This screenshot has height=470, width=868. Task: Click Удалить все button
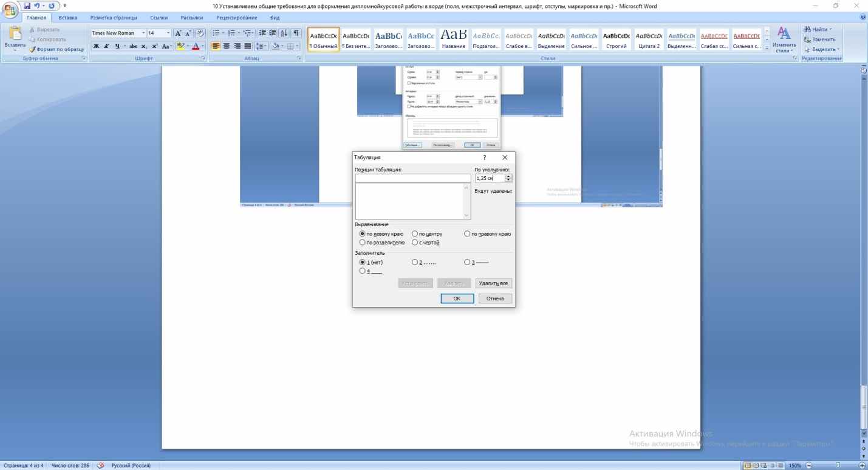pyautogui.click(x=493, y=283)
